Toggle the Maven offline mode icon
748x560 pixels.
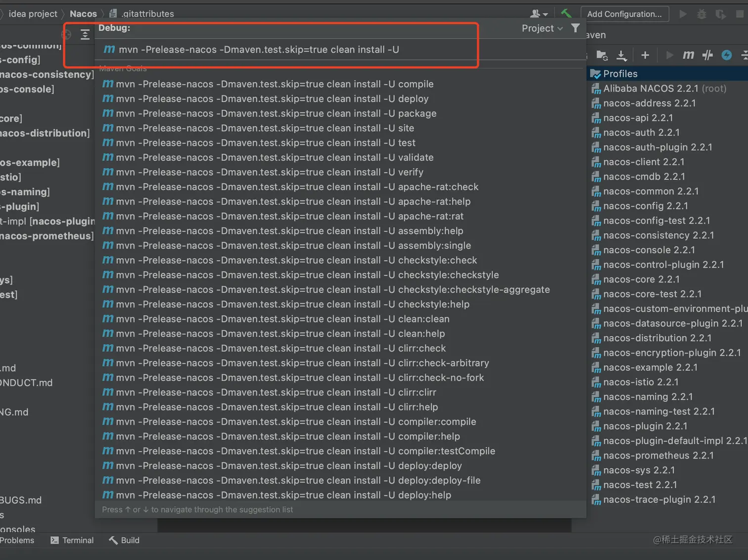click(x=707, y=55)
